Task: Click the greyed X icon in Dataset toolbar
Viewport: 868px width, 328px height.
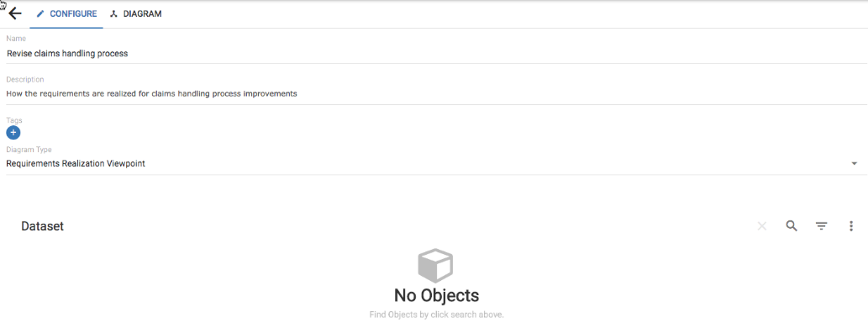Action: [x=762, y=226]
